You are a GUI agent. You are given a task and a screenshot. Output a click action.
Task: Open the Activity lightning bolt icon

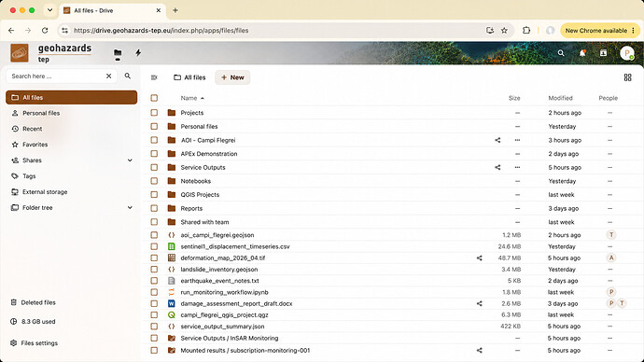coord(138,52)
